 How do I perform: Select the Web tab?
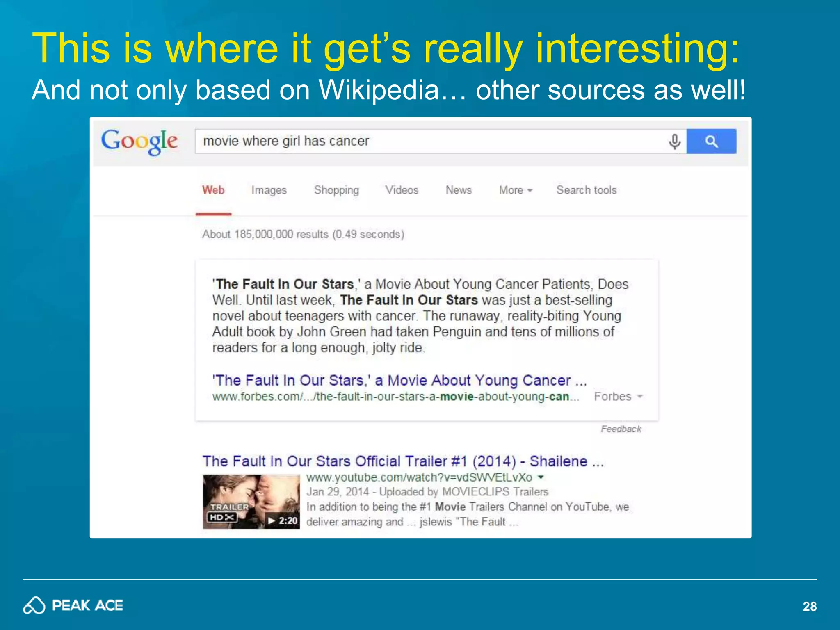click(x=213, y=190)
